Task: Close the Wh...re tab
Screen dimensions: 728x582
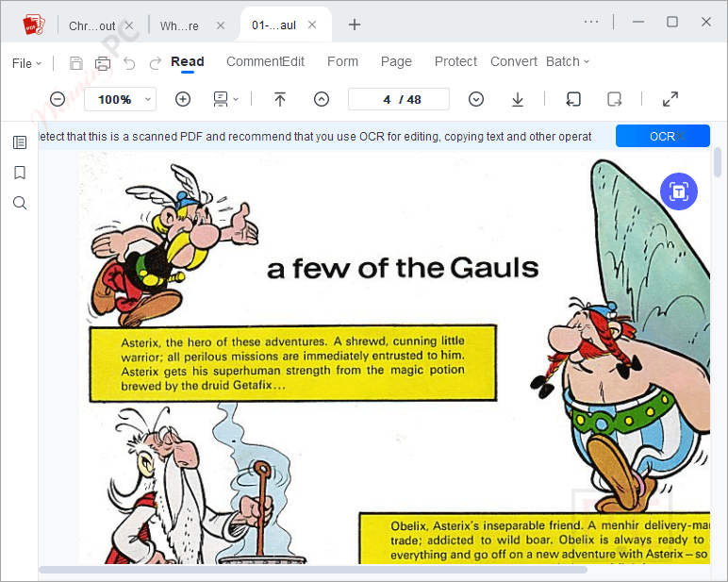Action: (221, 25)
